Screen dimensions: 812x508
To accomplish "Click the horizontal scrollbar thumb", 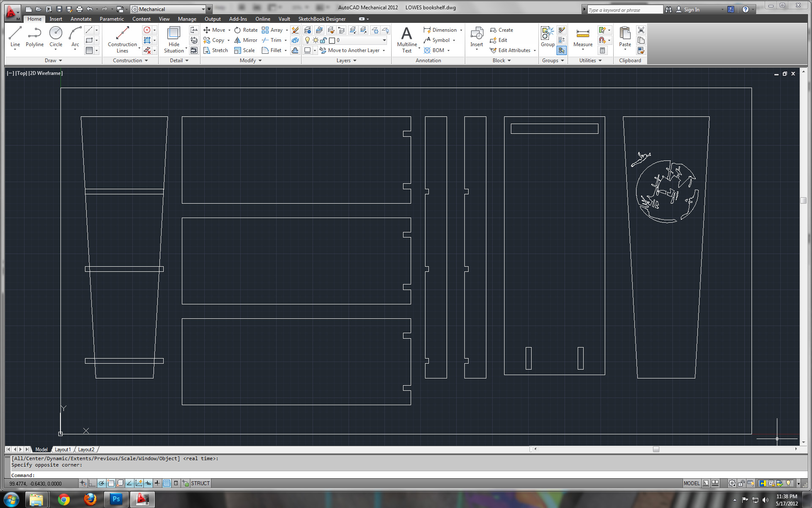I will [x=656, y=449].
